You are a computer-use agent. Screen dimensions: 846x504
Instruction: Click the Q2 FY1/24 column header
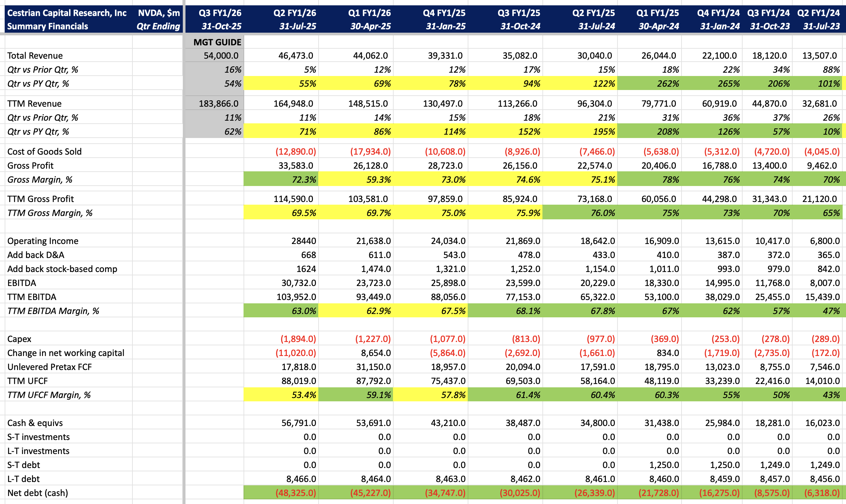pyautogui.click(x=818, y=13)
